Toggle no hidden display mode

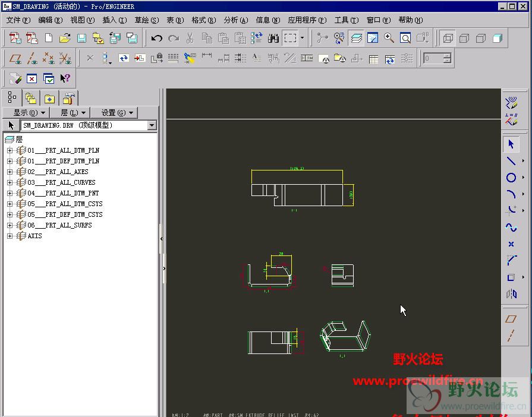pos(481,38)
